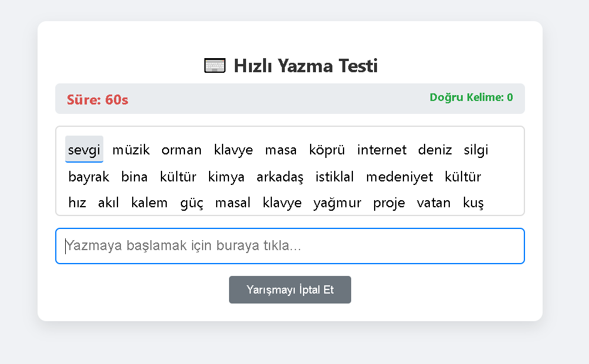Click the 'Yarışmayı İptal Et' button
Viewport: 589px width, 364px height.
click(290, 290)
